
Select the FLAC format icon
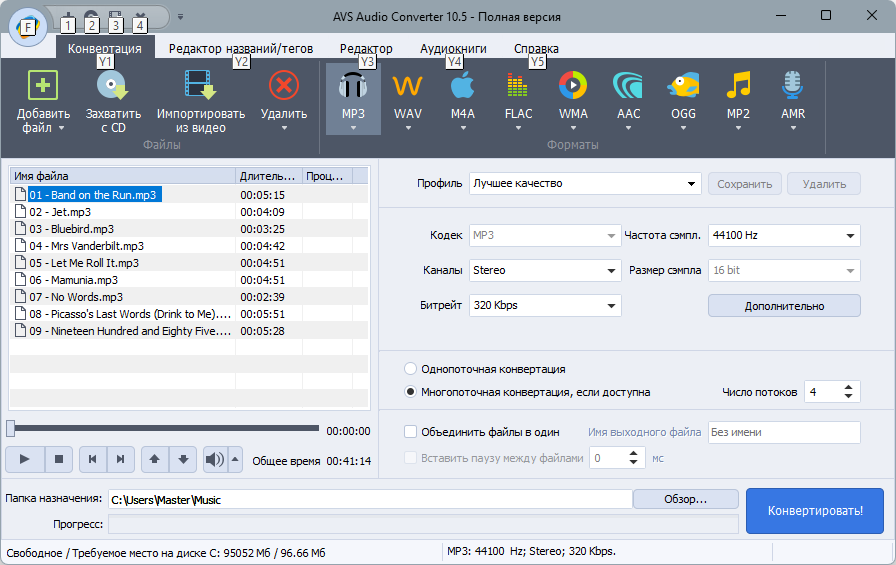(518, 86)
